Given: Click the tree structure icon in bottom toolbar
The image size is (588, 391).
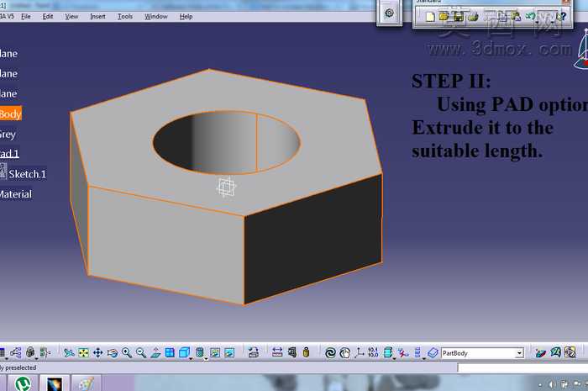Looking at the screenshot, I should point(16,352).
